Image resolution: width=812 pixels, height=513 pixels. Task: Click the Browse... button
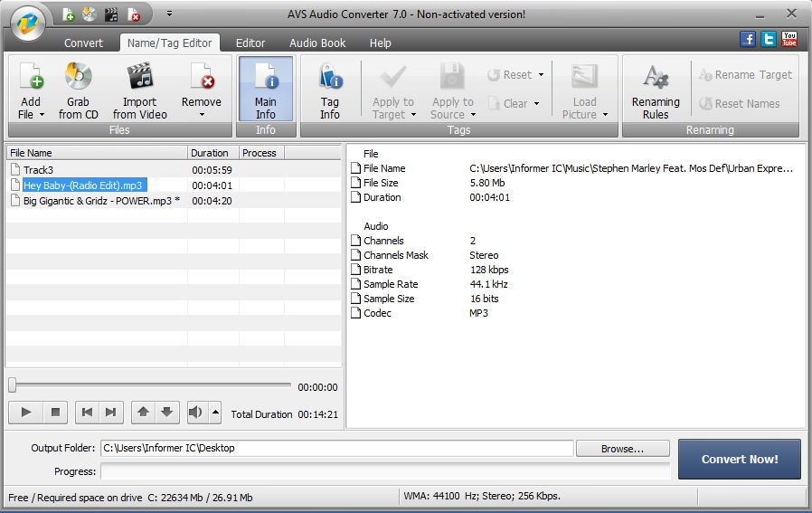(x=622, y=449)
